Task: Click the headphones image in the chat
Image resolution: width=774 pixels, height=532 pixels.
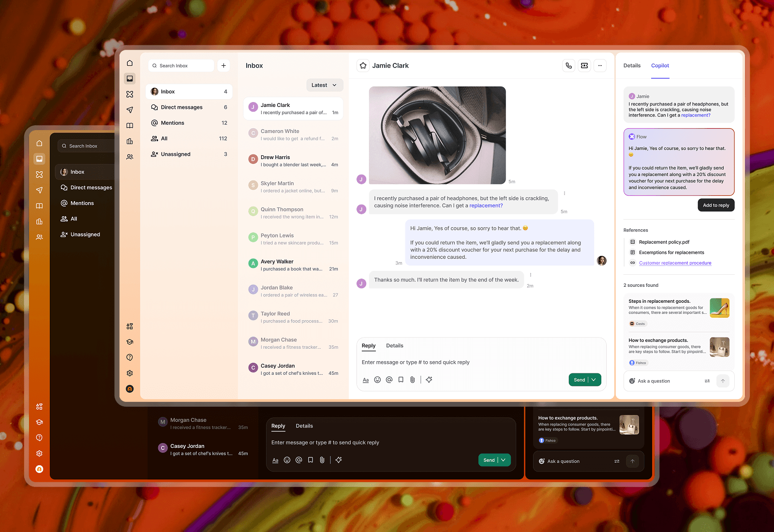Action: 437,135
